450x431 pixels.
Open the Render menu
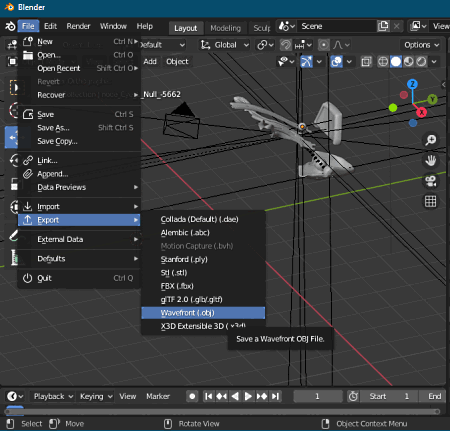(x=78, y=26)
